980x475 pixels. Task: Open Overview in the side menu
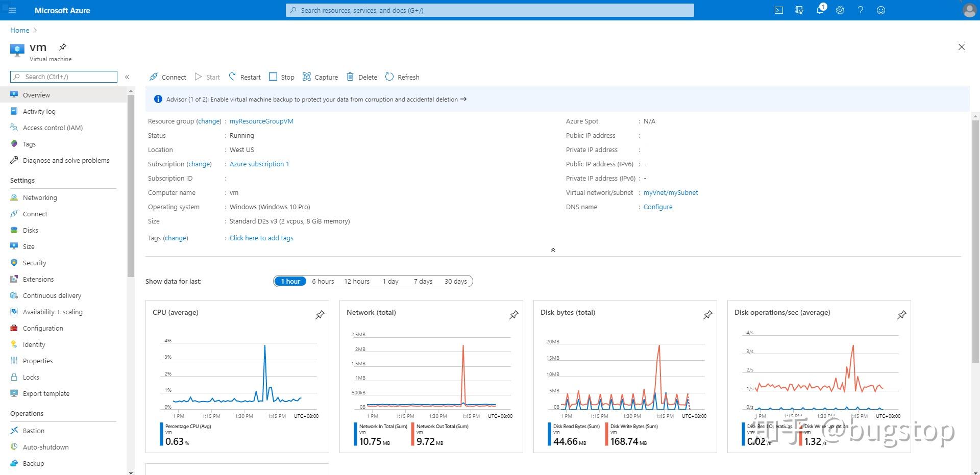pyautogui.click(x=63, y=95)
